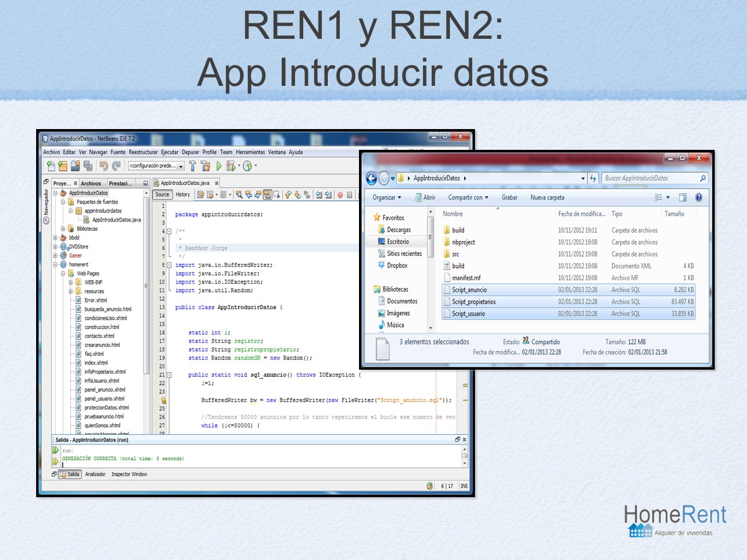The width and height of the screenshot is (747, 560).
Task: Open Reestructurar menu in NetBeans
Action: (x=143, y=153)
